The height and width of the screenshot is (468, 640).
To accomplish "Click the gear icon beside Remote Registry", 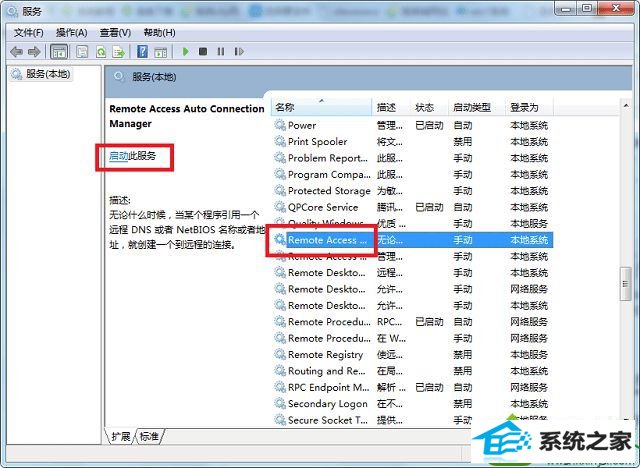I will pyautogui.click(x=280, y=354).
